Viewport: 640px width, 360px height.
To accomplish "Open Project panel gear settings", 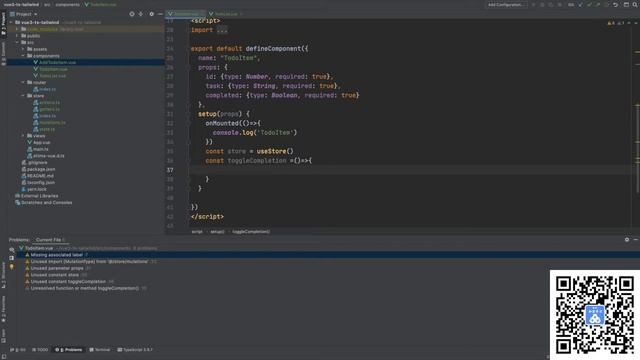I will [151, 14].
